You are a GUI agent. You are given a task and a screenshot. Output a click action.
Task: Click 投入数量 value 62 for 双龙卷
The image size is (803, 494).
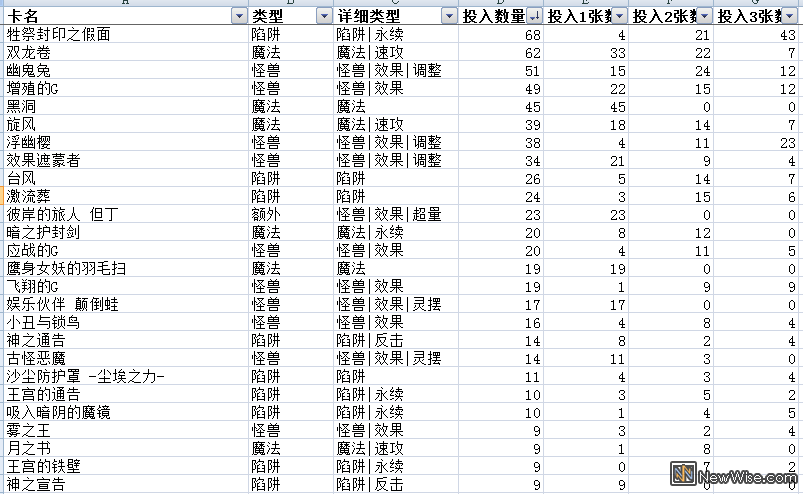500,52
